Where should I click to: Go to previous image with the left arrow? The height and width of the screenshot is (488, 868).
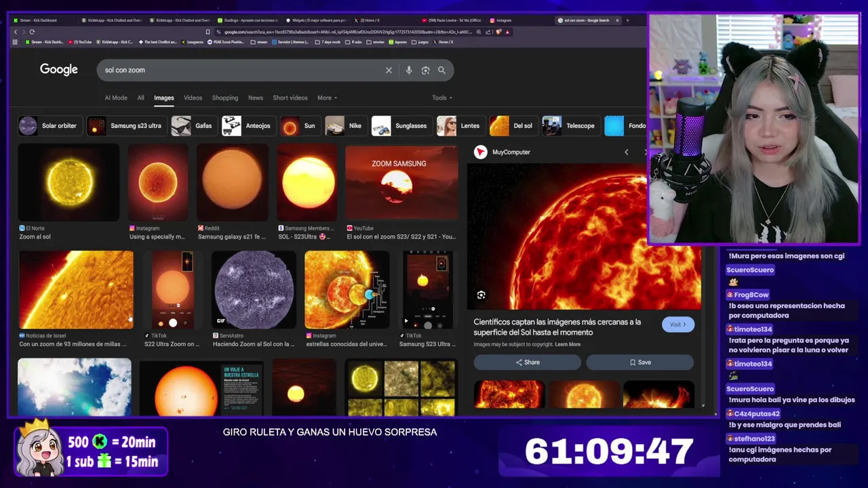click(626, 152)
